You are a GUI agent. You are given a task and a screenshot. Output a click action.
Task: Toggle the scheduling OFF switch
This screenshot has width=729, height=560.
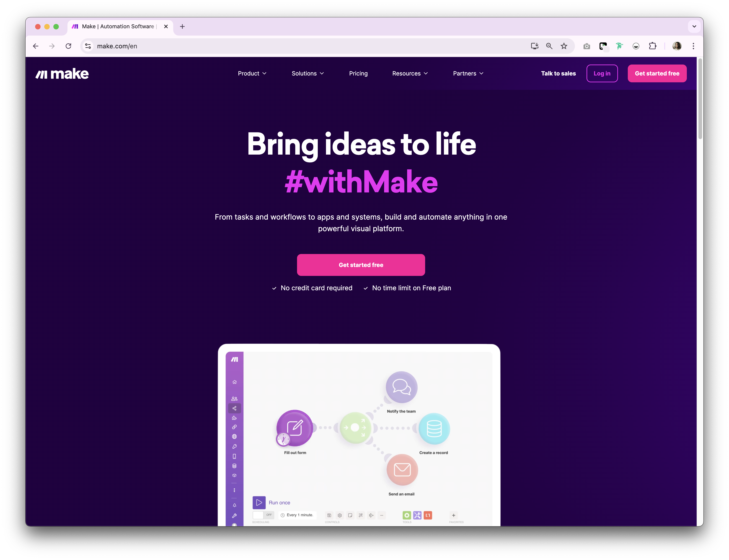coord(263,515)
